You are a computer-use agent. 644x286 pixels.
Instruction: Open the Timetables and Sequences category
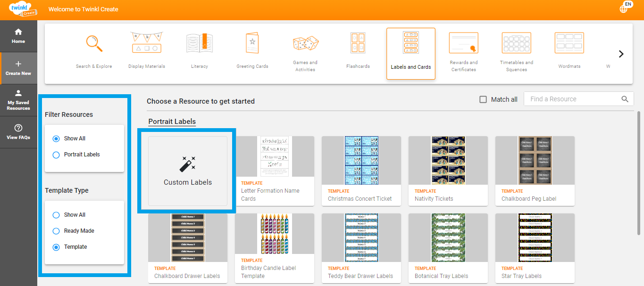tap(516, 44)
